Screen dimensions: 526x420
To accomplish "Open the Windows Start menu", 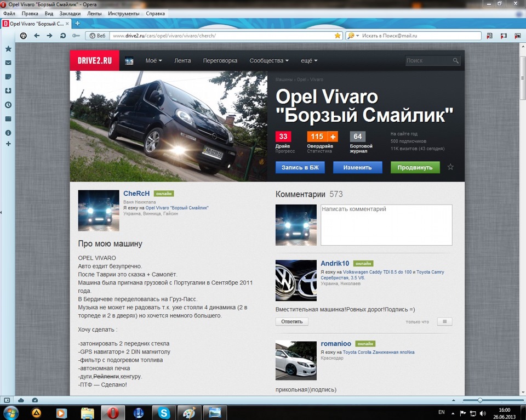I will click(10, 413).
